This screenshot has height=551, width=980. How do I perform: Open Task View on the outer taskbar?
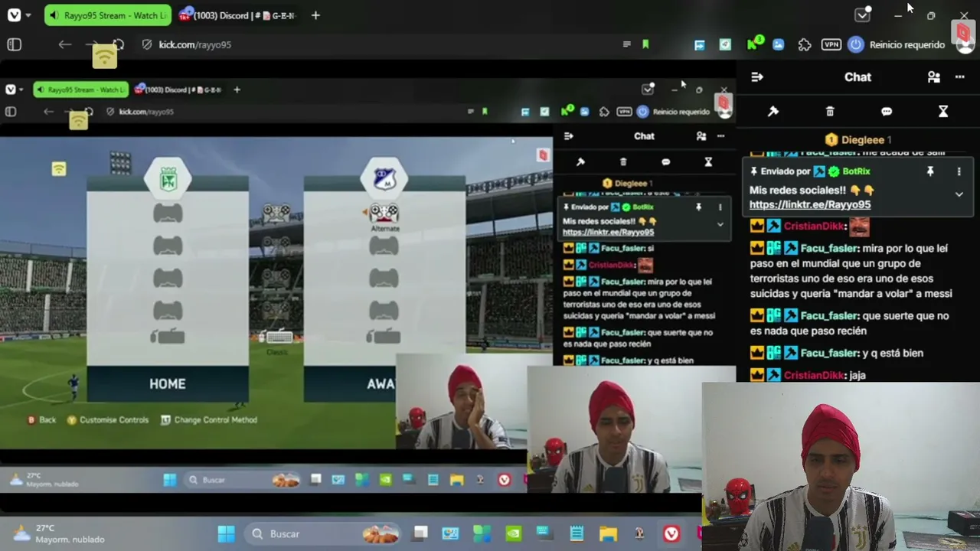(420, 533)
